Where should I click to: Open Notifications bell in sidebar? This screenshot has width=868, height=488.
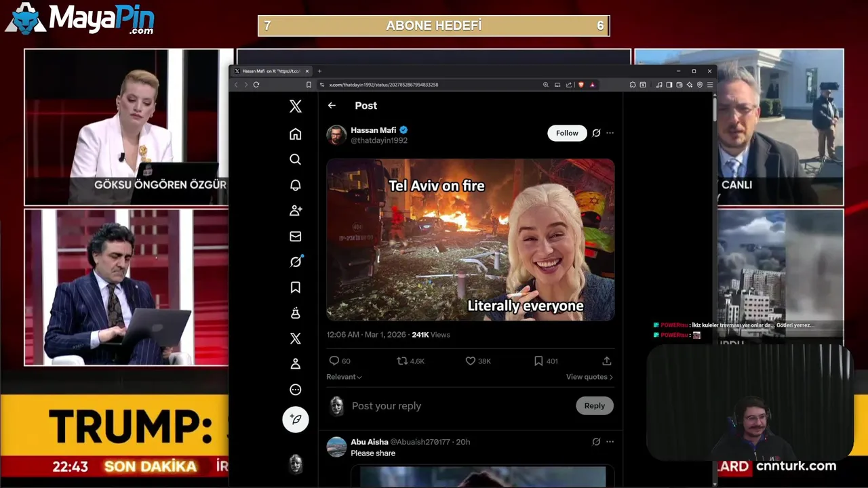pos(295,185)
